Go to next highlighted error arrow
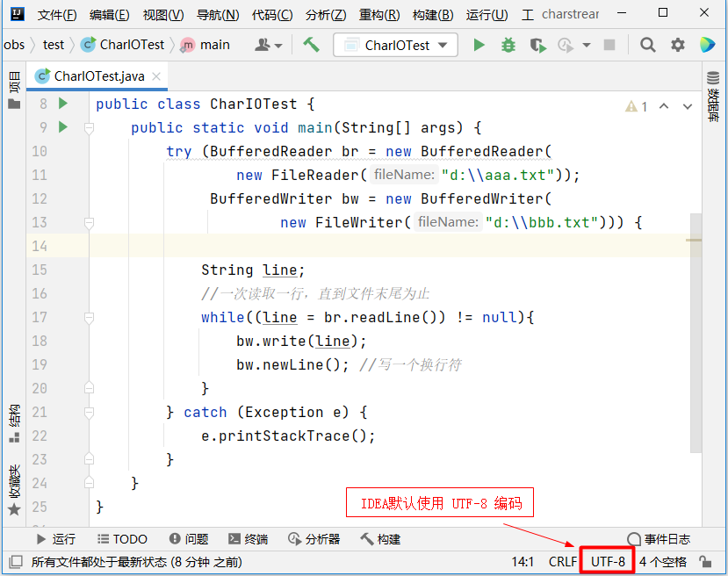Screen dimensions: 728x576 688,106
